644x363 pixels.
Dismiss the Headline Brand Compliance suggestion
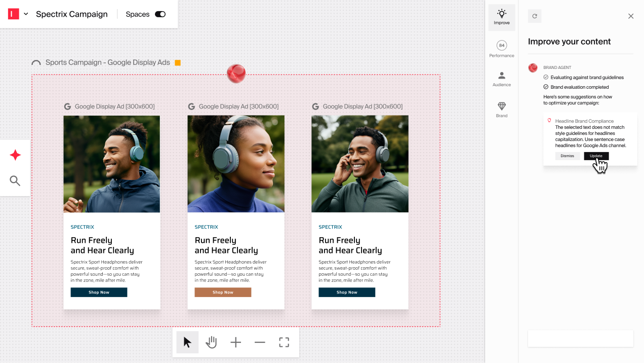567,156
